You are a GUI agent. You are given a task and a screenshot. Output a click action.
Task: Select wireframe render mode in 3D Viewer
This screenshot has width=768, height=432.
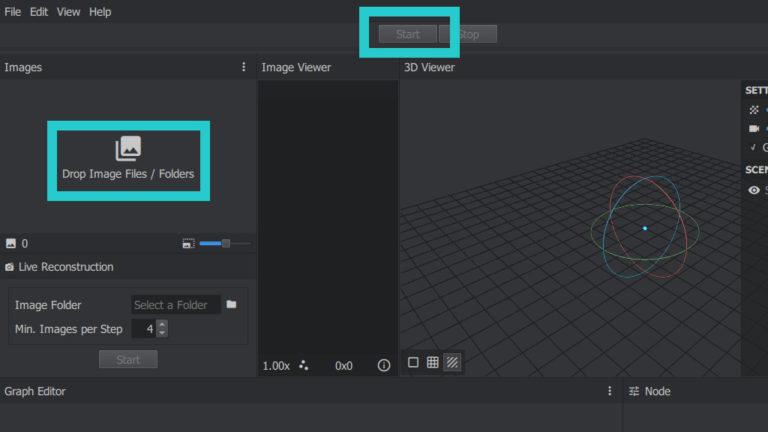432,362
